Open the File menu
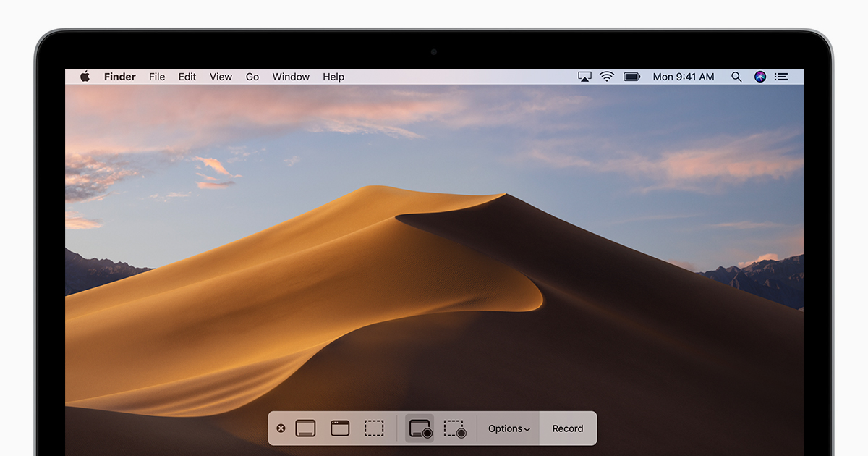Viewport: 868px width, 456px height. click(x=157, y=77)
